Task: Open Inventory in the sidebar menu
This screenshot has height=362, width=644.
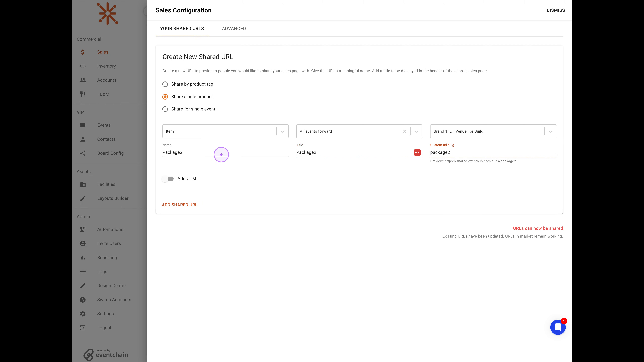Action: [x=107, y=66]
